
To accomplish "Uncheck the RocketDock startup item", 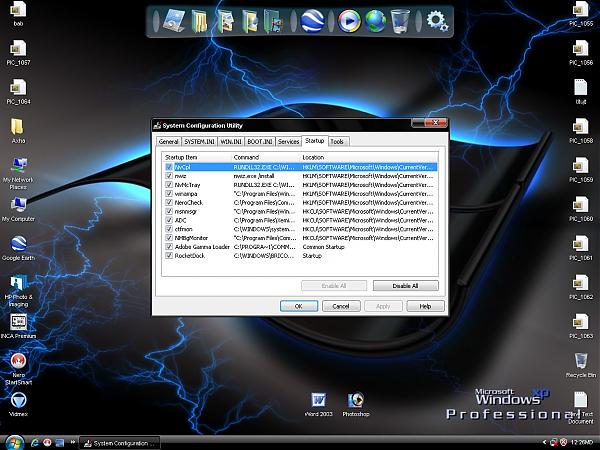I will coord(169,256).
